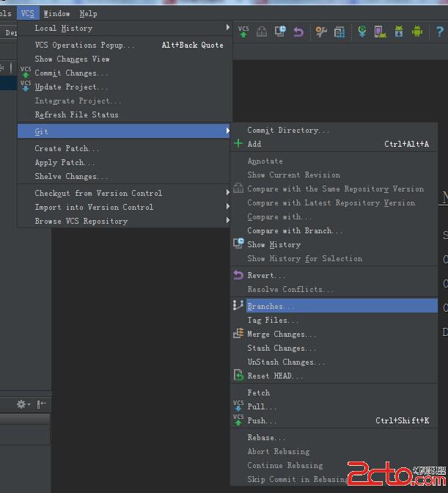The image size is (448, 493).
Task: Click Stash Changes entry
Action: tap(334, 348)
